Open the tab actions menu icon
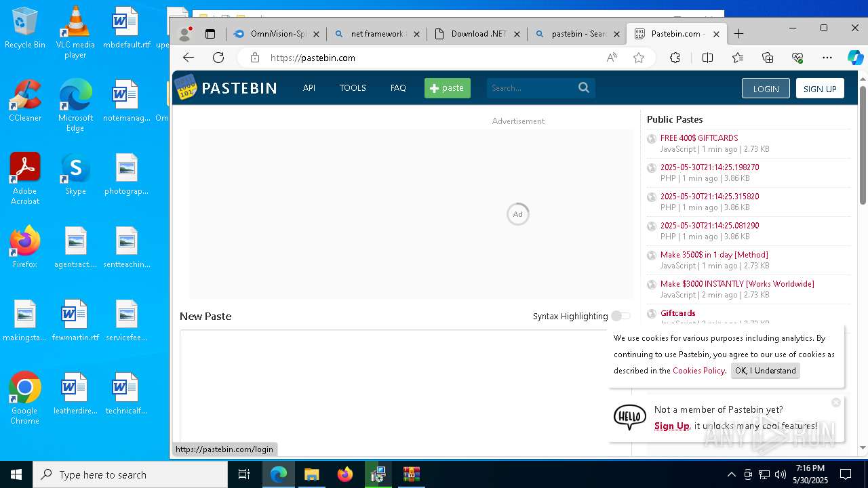Viewport: 868px width, 488px height. 210,34
